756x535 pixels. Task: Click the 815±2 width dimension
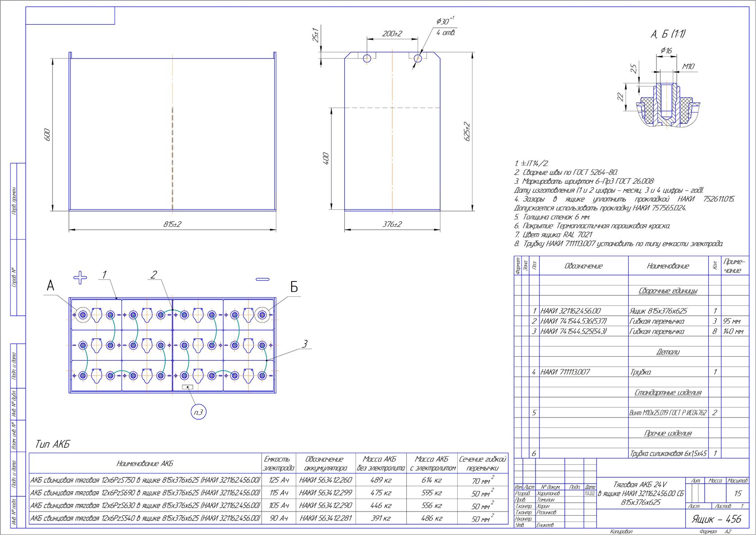(172, 224)
